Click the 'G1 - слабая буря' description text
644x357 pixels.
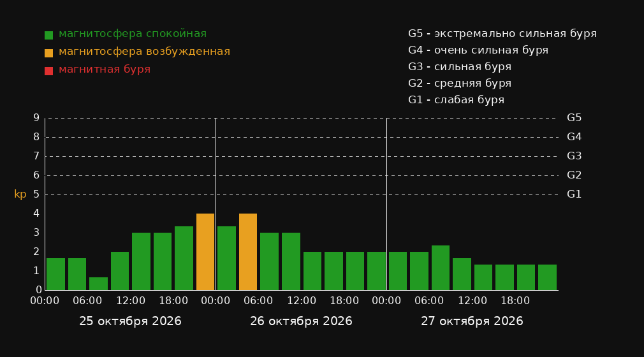click(456, 100)
